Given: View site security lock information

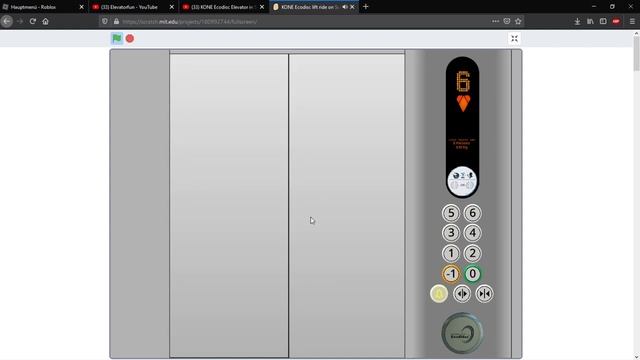Looking at the screenshot, I should click(116, 21).
